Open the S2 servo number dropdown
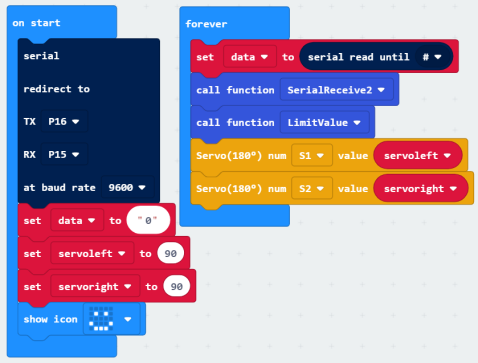 click(312, 189)
